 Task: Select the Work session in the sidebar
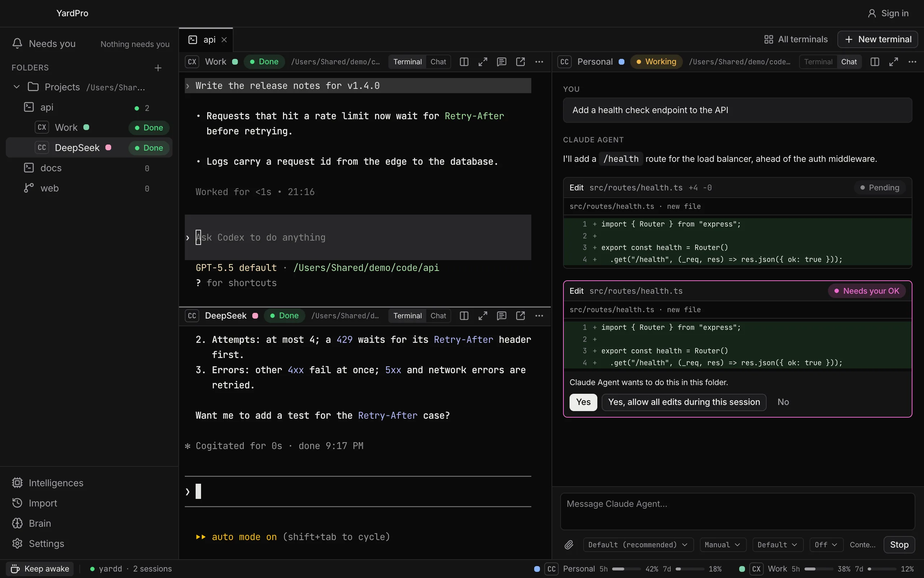[x=89, y=128]
